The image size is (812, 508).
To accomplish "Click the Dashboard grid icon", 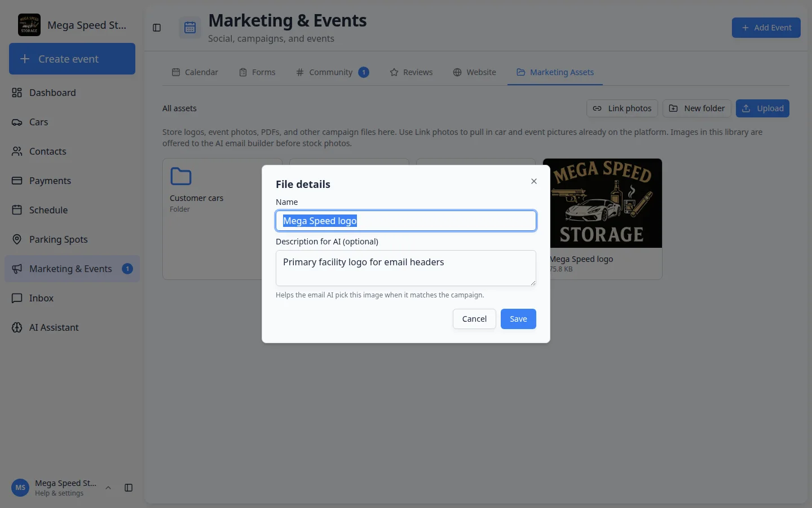I will coord(17,93).
